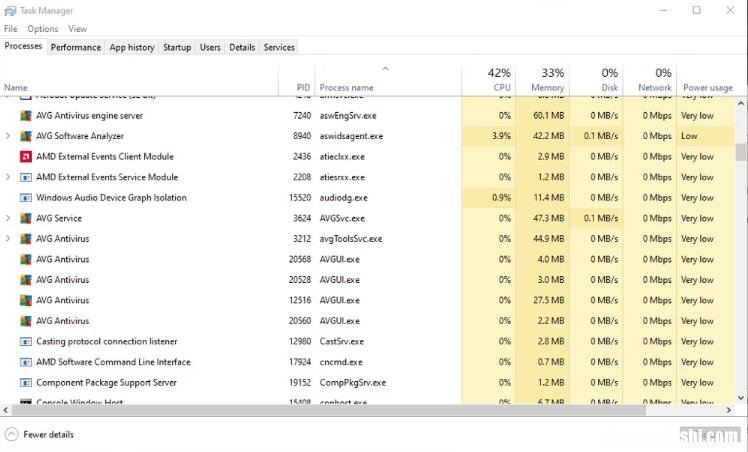The width and height of the screenshot is (748, 452).
Task: Sort by the Network column header
Action: coord(650,80)
